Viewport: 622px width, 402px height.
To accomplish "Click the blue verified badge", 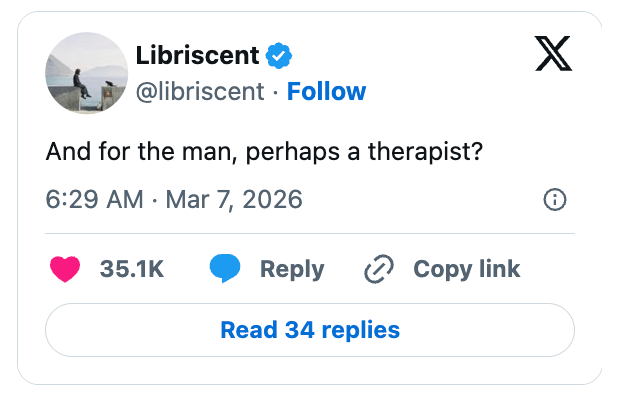I will [279, 55].
